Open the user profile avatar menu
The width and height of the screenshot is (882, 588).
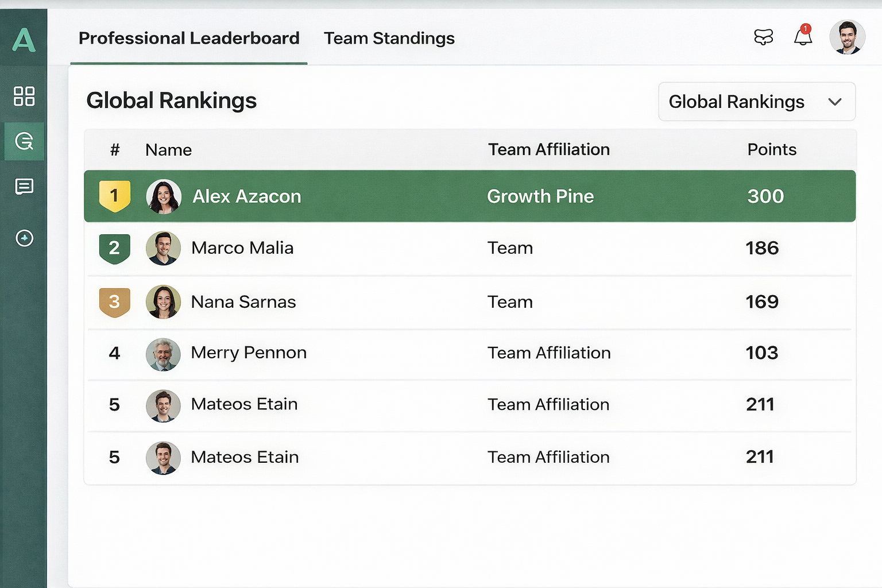[x=847, y=37]
